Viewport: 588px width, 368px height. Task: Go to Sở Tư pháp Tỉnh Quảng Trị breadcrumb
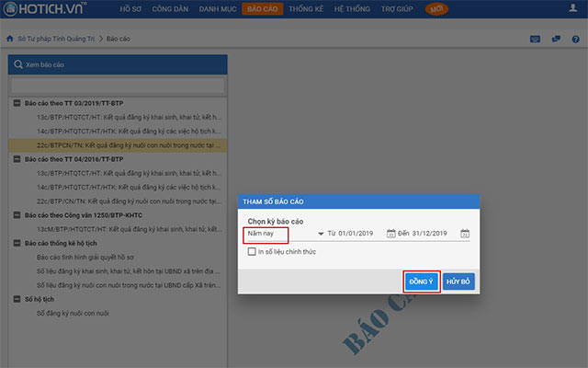[56, 39]
